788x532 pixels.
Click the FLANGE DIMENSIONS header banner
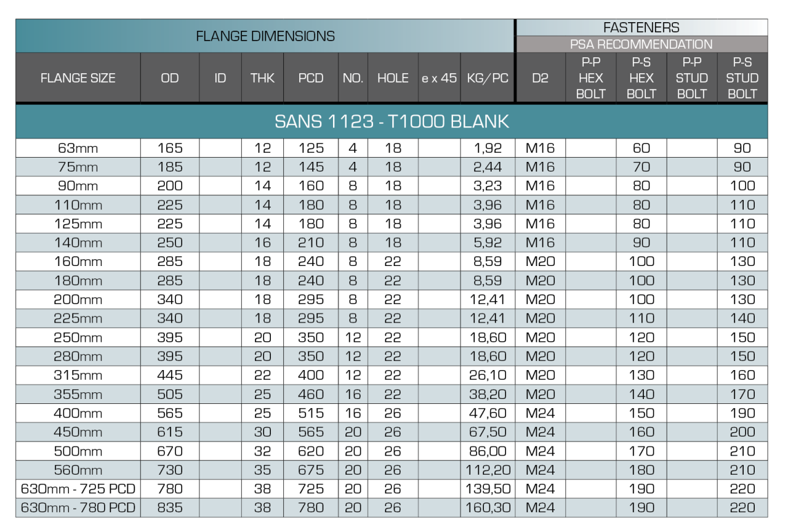coord(265,36)
